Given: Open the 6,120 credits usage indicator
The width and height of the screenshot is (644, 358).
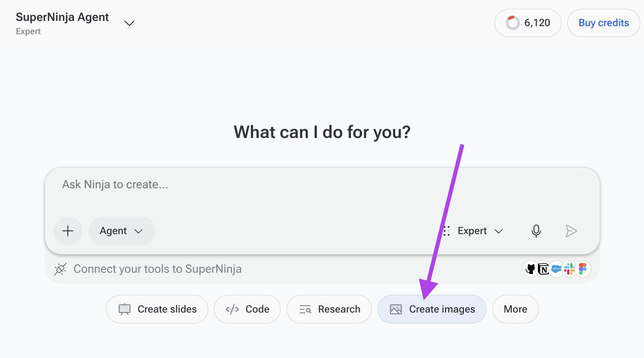Looking at the screenshot, I should [528, 23].
